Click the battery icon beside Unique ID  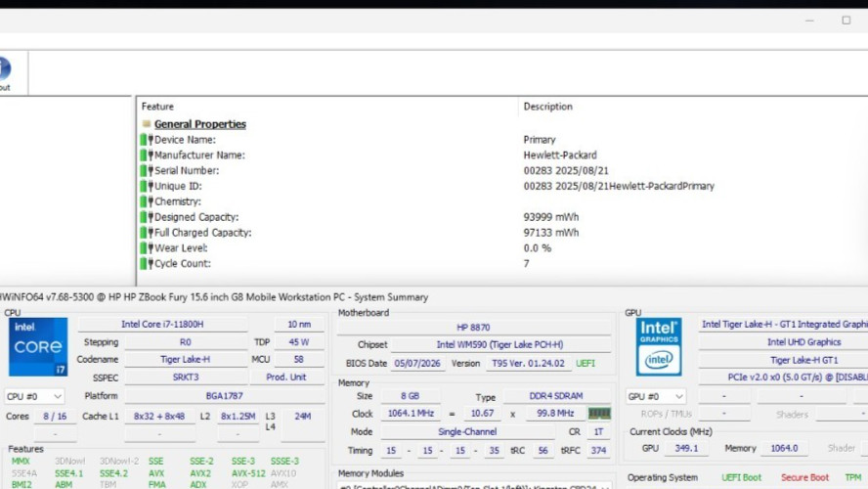(147, 186)
